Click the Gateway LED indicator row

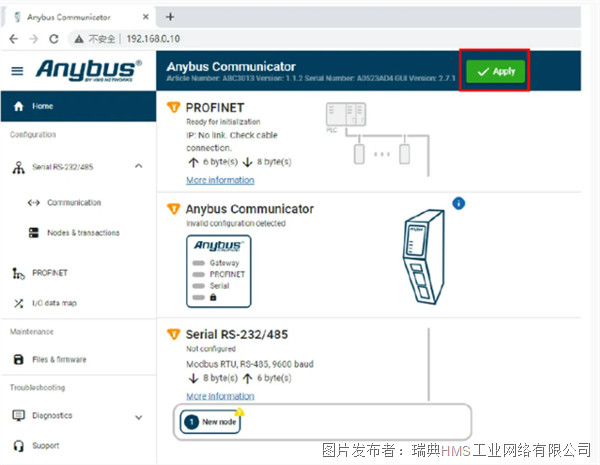coord(216,263)
